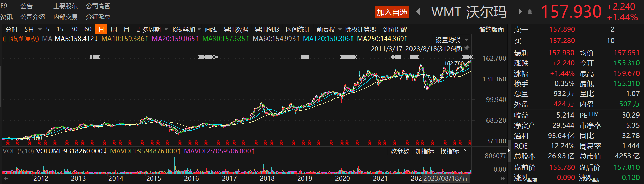This screenshot has height=184, width=644.
Task: Click the MA60:154.993 indicator label
Action: click(x=276, y=39)
